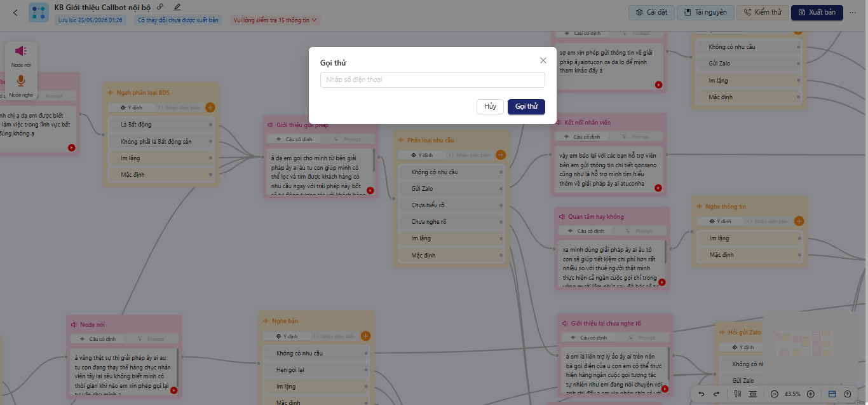Add intent to Ngeh phân loại BDS node
The height and width of the screenshot is (405, 868).
[210, 107]
